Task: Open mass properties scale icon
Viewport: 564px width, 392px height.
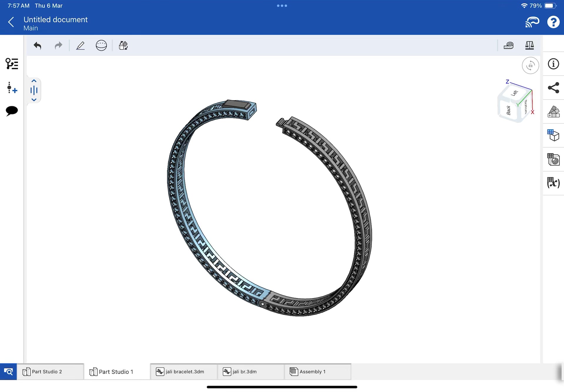Action: pyautogui.click(x=529, y=46)
